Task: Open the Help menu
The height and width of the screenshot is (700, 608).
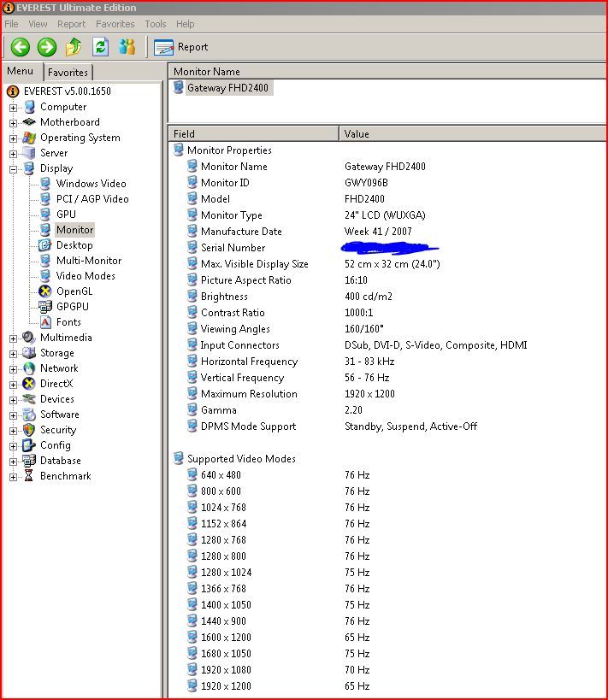Action: point(185,24)
